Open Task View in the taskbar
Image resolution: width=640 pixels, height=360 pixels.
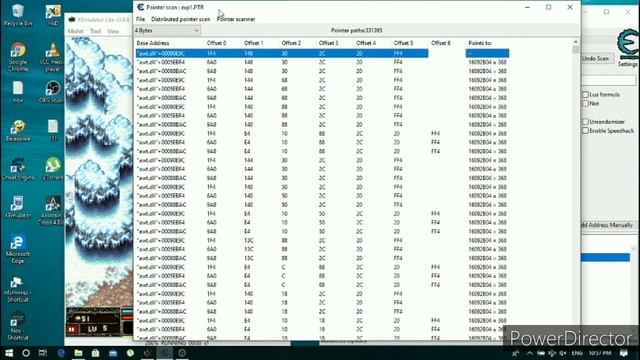click(x=43, y=353)
